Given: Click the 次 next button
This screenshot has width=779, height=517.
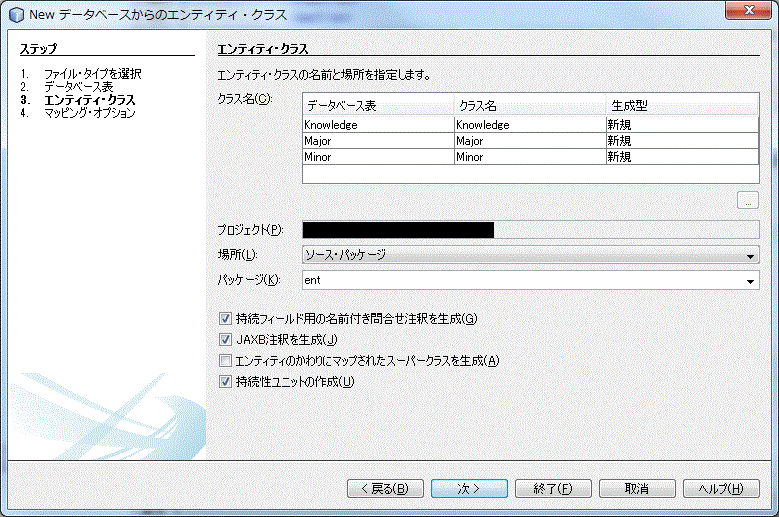Looking at the screenshot, I should [469, 489].
